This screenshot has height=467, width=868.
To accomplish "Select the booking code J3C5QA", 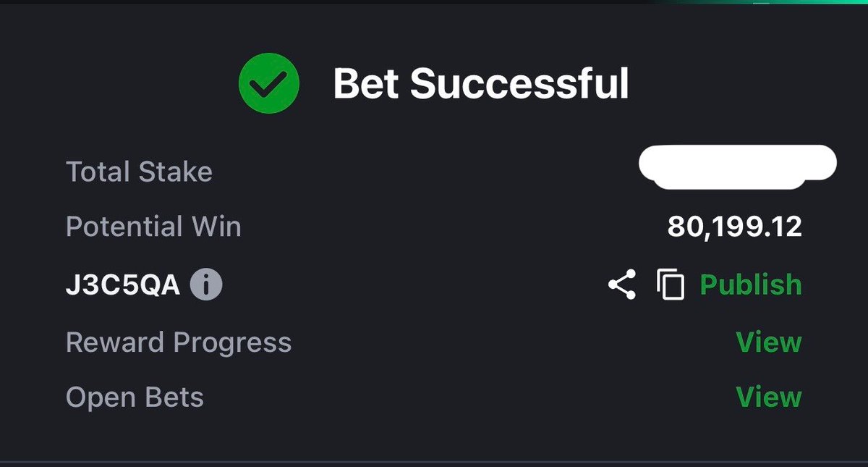I will pos(123,285).
